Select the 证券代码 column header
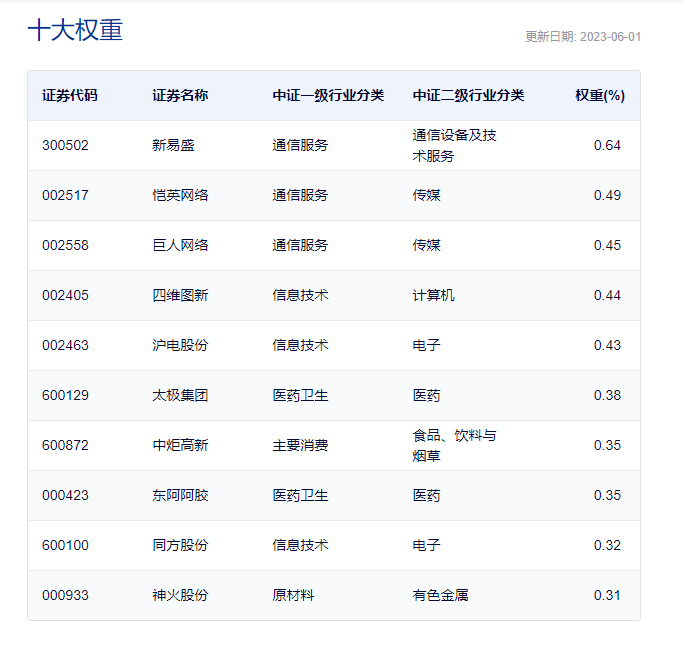 pos(70,95)
